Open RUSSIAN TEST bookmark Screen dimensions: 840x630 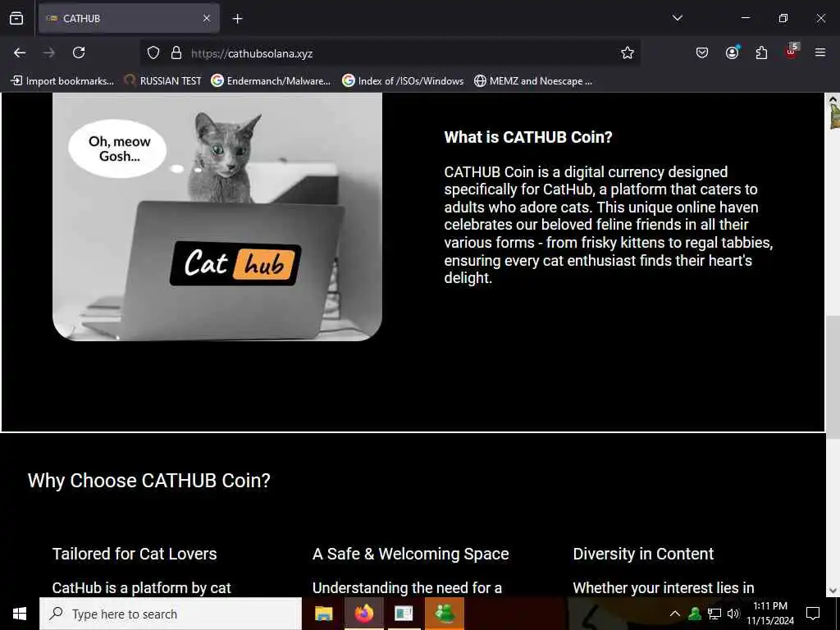pyautogui.click(x=162, y=81)
